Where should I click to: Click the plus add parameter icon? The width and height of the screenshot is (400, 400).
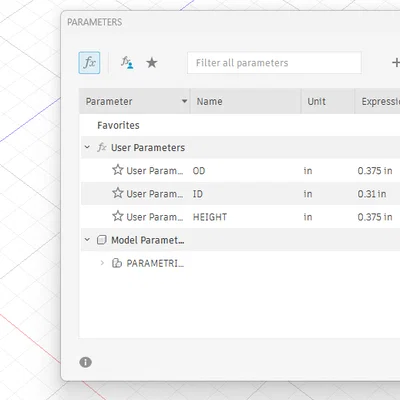[x=396, y=62]
